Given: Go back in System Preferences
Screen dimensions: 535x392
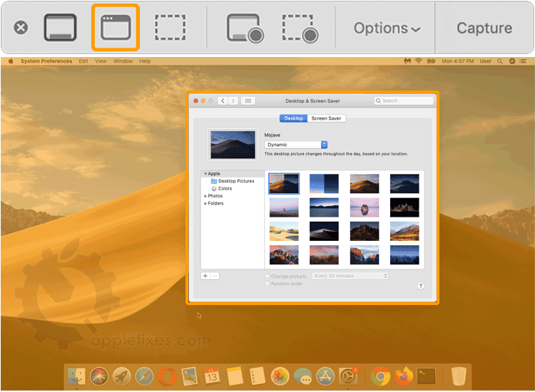Looking at the screenshot, I should [x=223, y=101].
